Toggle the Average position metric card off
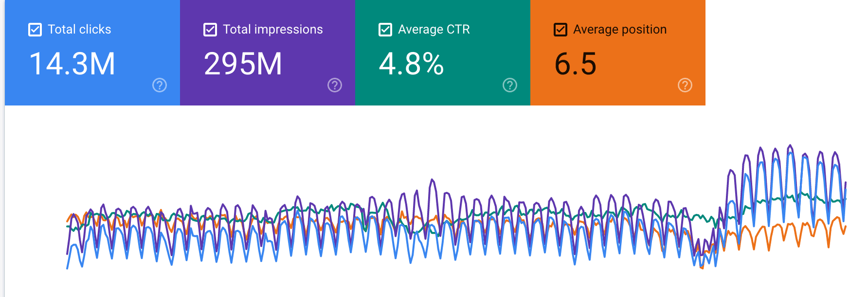This screenshot has height=297, width=868. pos(561,29)
